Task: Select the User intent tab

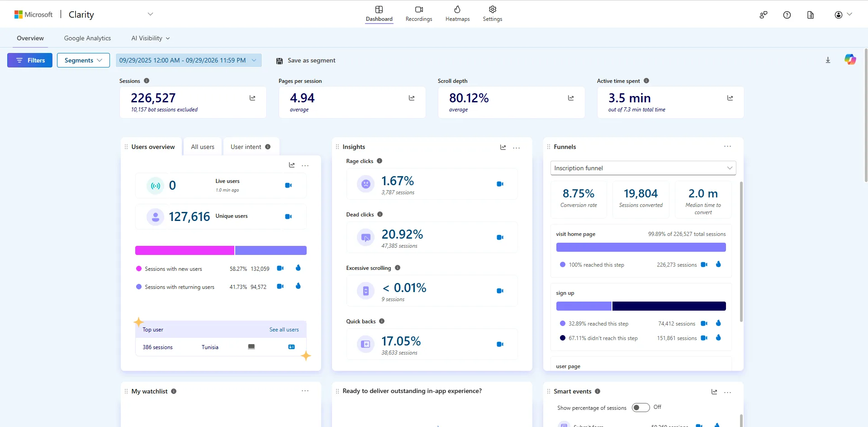Action: pyautogui.click(x=251, y=147)
